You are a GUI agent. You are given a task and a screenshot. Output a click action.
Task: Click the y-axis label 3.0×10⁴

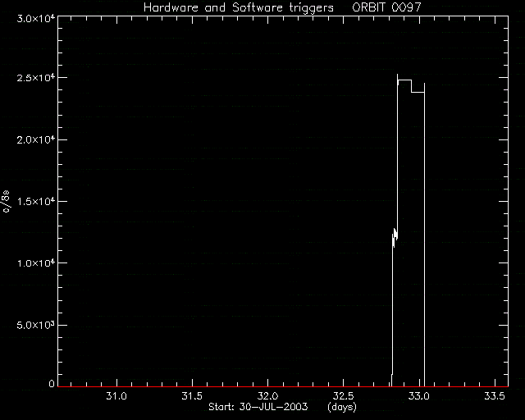coord(36,18)
